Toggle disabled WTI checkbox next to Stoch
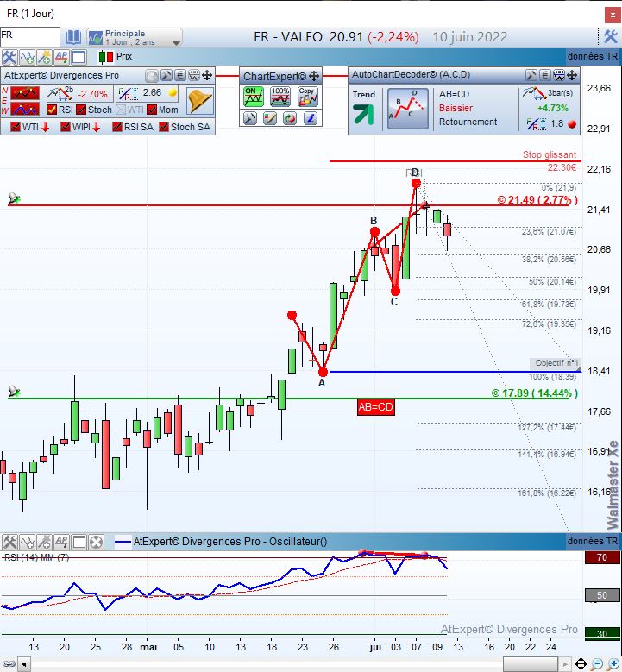 coord(121,110)
